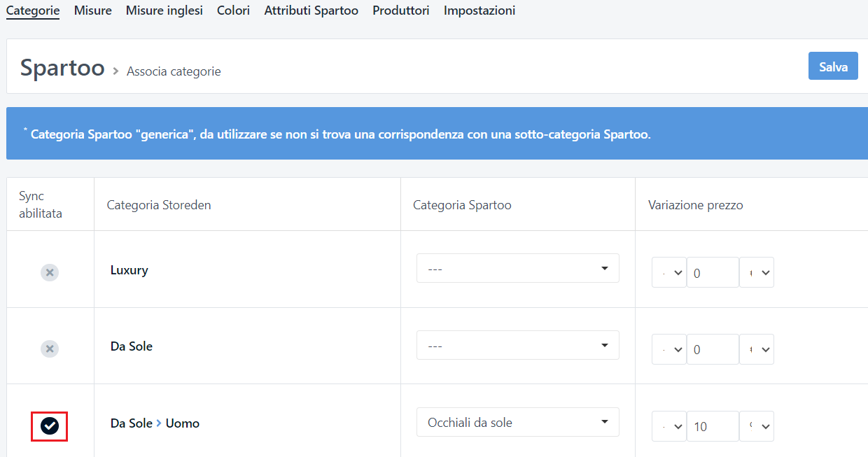868x457 pixels.
Task: Click price variation field in Luxury row
Action: (713, 272)
